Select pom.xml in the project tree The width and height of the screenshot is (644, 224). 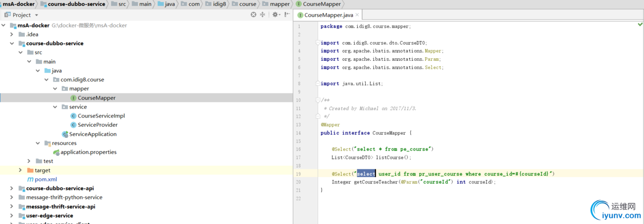coord(46,179)
